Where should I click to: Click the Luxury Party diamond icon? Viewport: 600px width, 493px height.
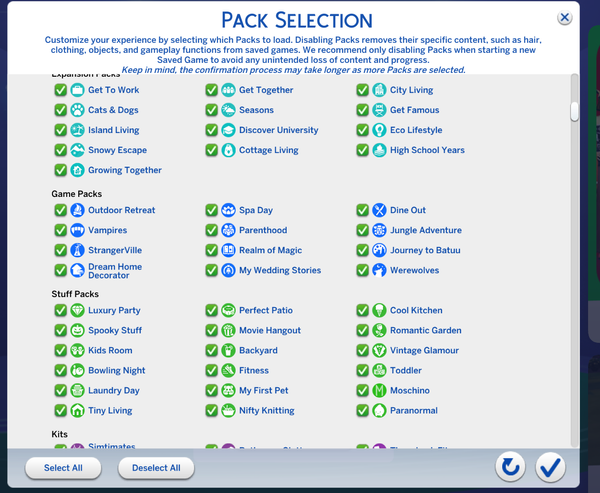pos(77,310)
